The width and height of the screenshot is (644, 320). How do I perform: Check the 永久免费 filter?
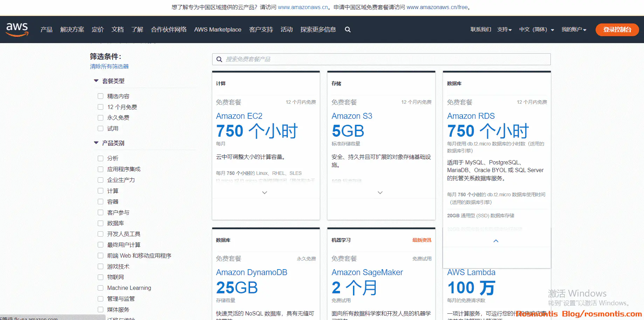tap(101, 118)
